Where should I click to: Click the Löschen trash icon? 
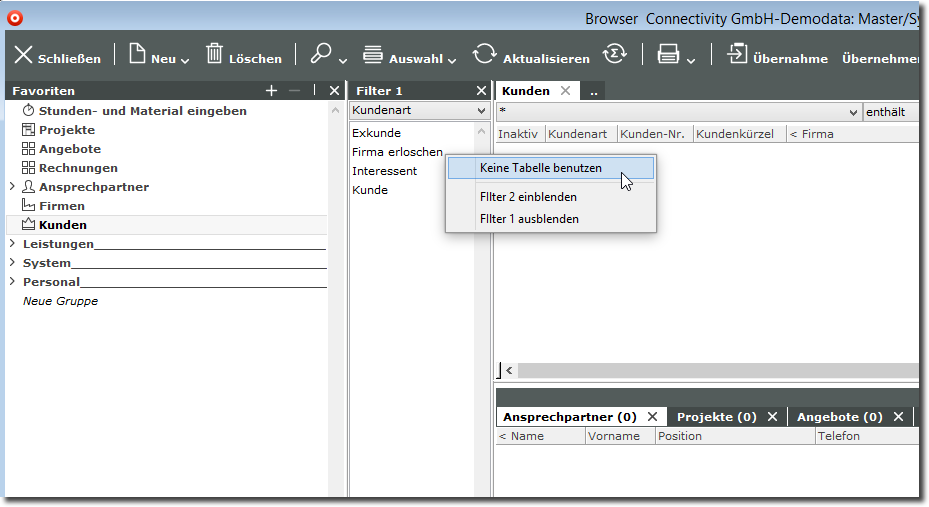(215, 55)
